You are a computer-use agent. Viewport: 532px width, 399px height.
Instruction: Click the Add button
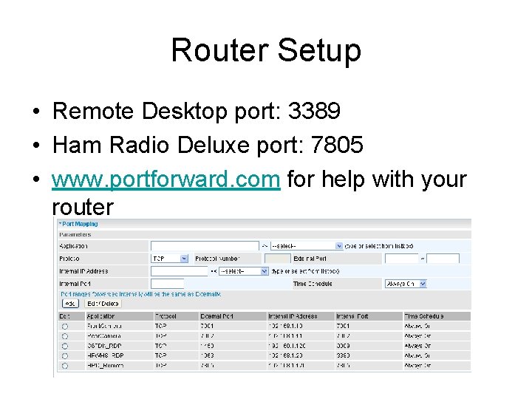point(70,304)
